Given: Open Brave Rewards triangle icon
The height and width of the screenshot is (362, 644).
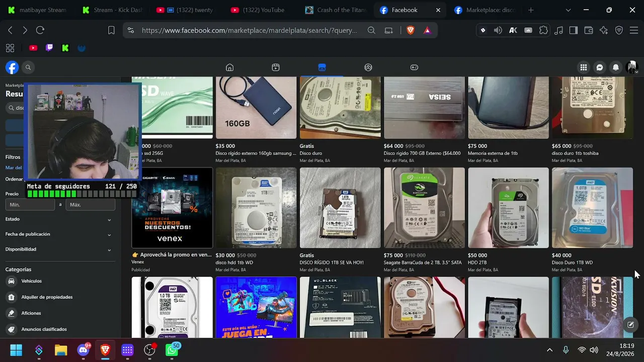Looking at the screenshot, I should pos(427,30).
